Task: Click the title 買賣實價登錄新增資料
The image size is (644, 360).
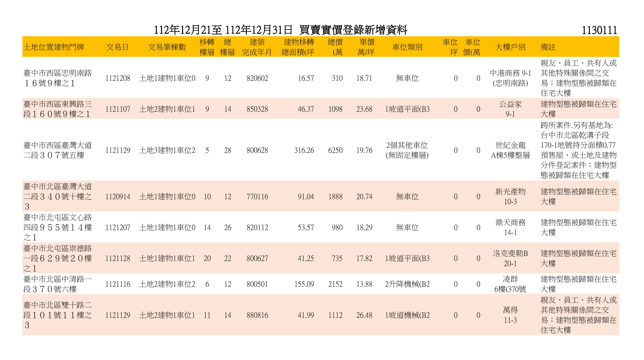Action: click(x=353, y=30)
